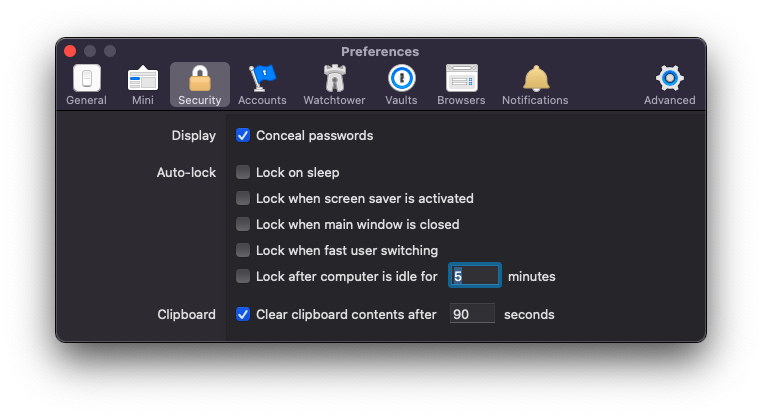The width and height of the screenshot is (762, 416).
Task: Enable Lock when screen saver is activated
Action: click(x=243, y=198)
